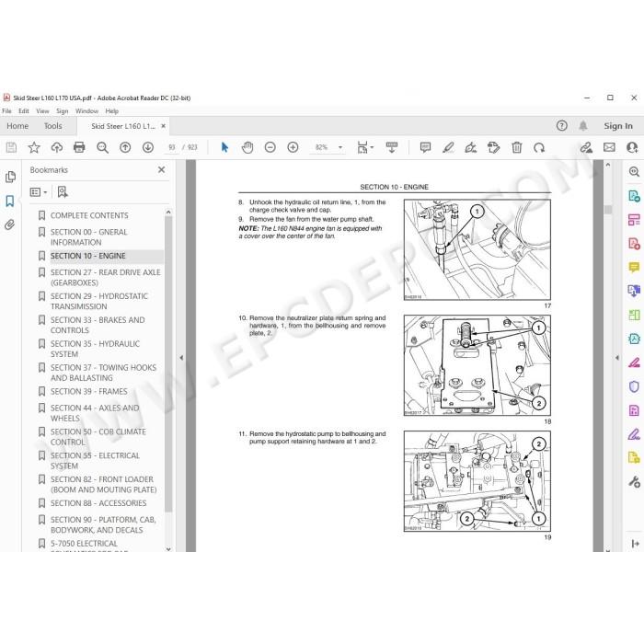644x644 pixels.
Task: Open SECTION 00 - GNERAL INFORMATION bookmark
Action: (88, 237)
